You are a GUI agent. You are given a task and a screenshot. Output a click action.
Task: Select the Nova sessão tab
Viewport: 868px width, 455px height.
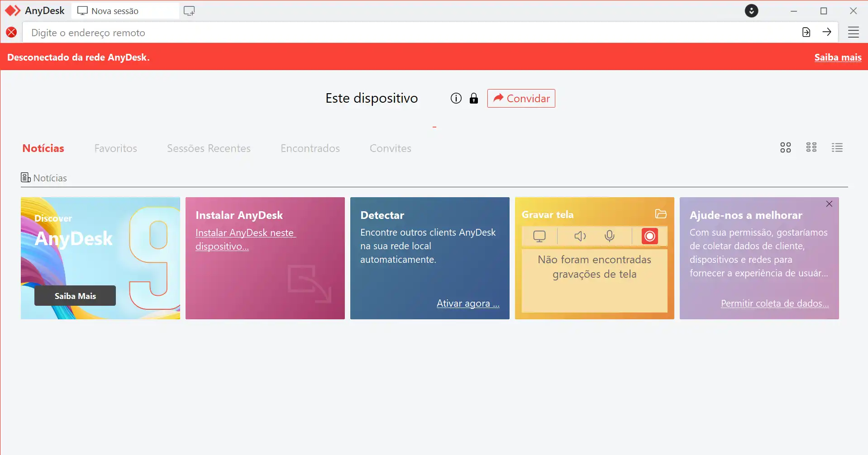tap(125, 11)
